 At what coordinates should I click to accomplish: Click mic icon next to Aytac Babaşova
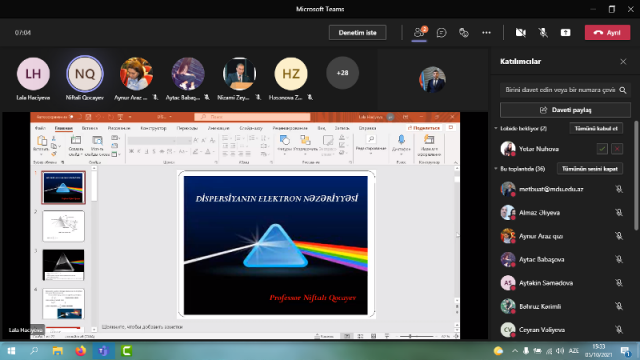tap(619, 259)
